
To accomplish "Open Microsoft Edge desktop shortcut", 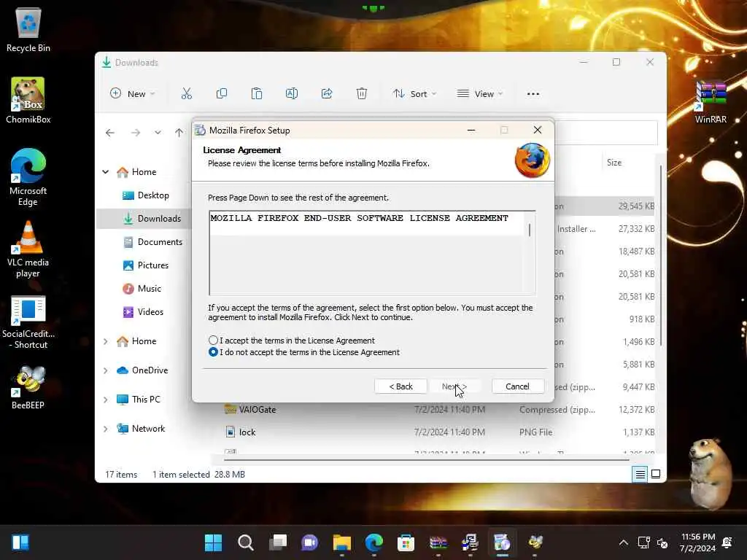I will click(x=28, y=177).
